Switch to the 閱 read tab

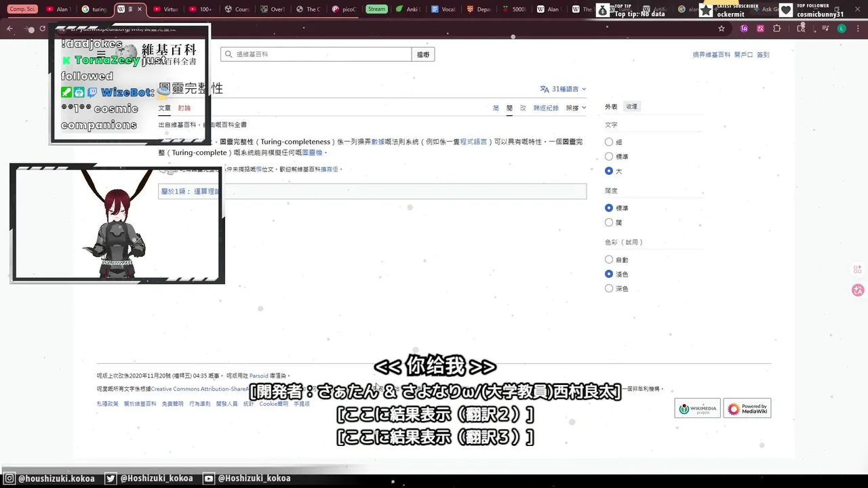click(x=509, y=108)
